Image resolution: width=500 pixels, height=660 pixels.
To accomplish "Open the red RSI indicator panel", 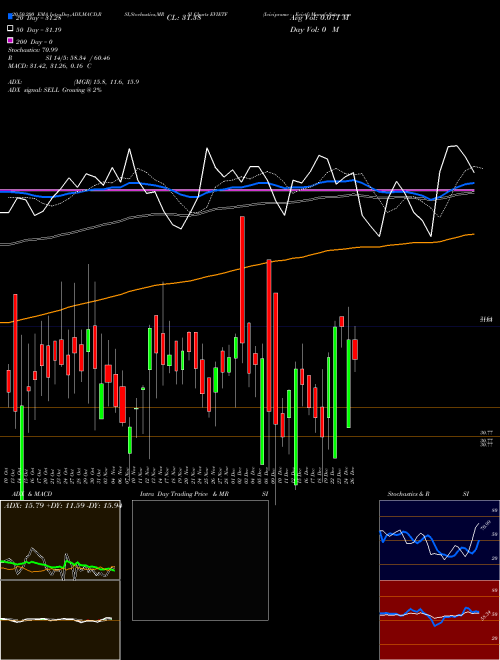I will click(x=440, y=620).
